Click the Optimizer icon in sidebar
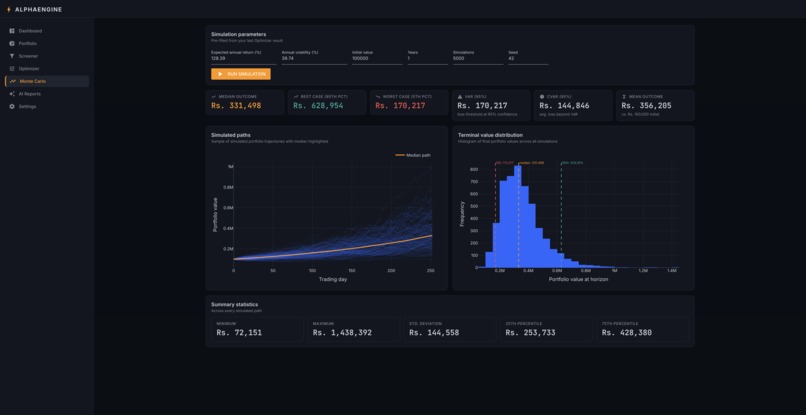The image size is (806, 415). (x=12, y=68)
